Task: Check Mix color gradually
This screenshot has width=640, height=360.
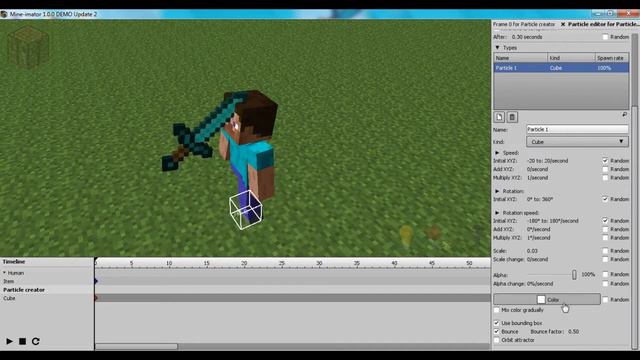Action: pyautogui.click(x=497, y=310)
